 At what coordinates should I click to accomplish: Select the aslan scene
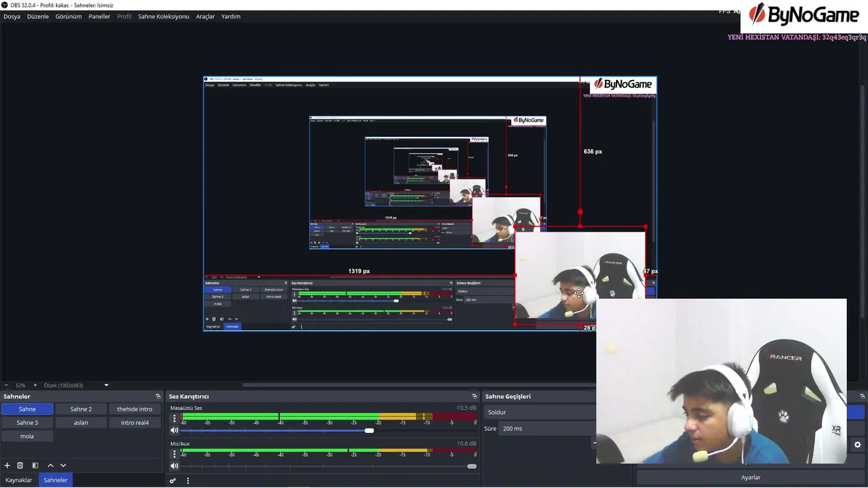(81, 422)
